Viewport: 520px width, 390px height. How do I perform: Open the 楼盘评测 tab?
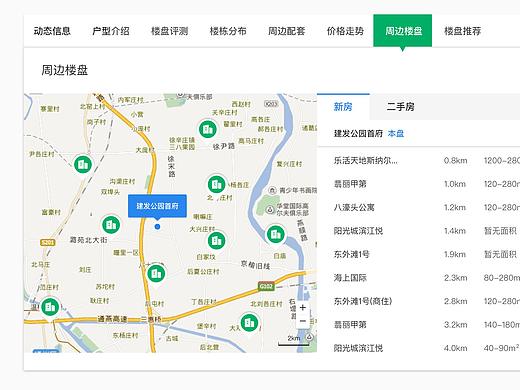coord(169,31)
